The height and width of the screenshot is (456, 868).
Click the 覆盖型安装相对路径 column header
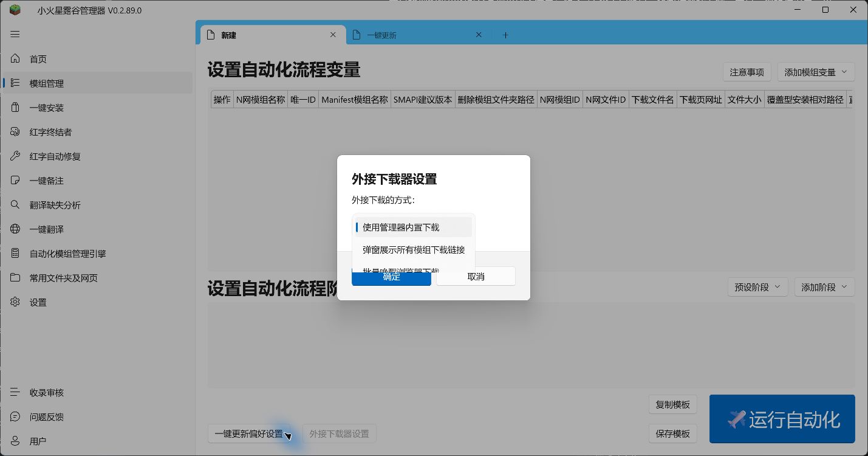coord(805,100)
